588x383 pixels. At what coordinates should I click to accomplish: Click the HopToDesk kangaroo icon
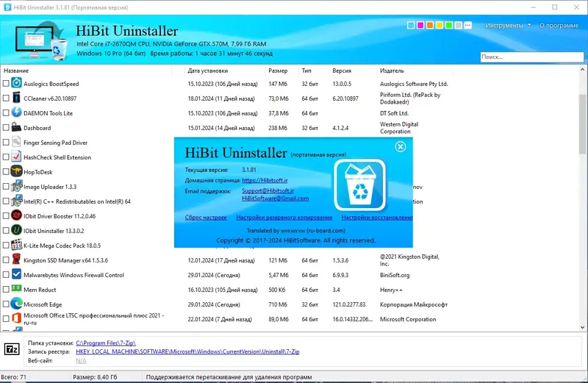coord(16,171)
